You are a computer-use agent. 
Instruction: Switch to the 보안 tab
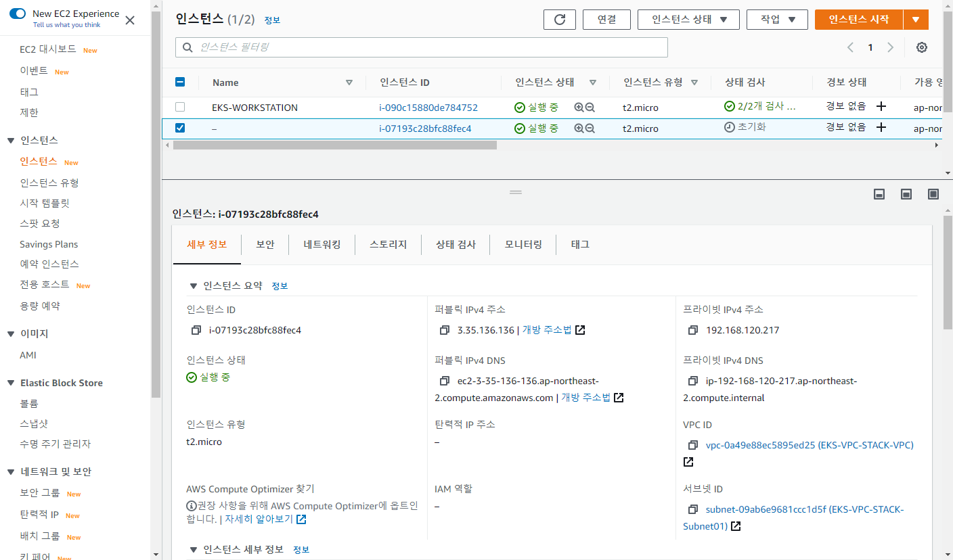click(x=265, y=244)
